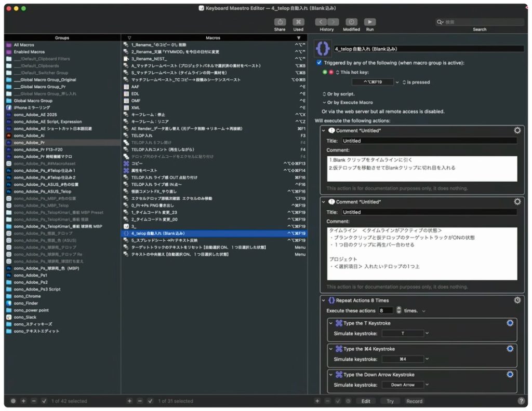Screen dimensions: 532x411
Task: Click the help question mark icon
Action: point(521,401)
